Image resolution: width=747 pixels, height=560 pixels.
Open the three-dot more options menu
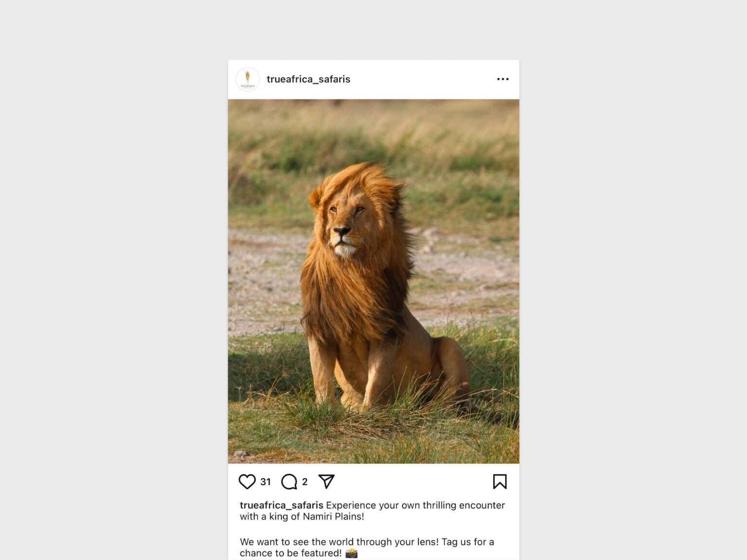(x=503, y=79)
